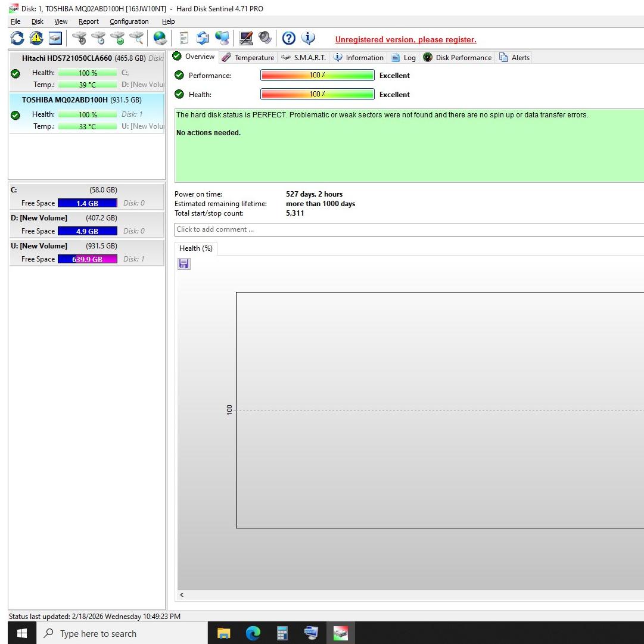Open Calculator from the Windows taskbar
This screenshot has width=644, height=644.
coord(282,633)
